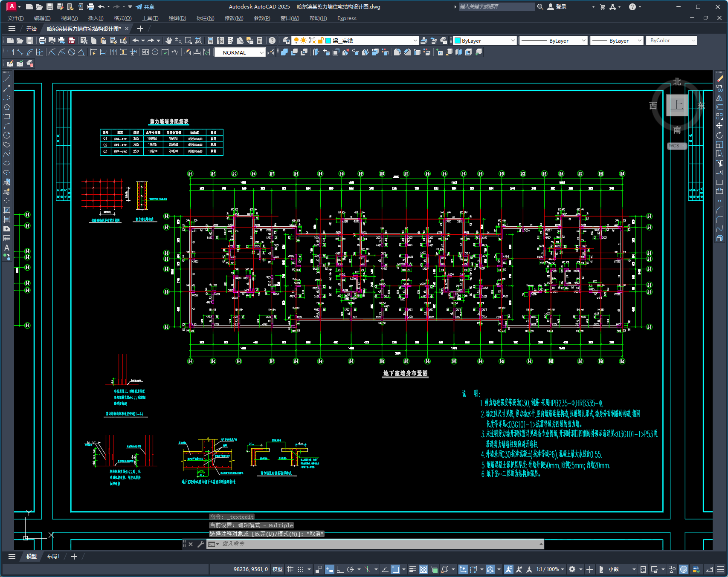Toggle lineweight display in status bar
This screenshot has width=728, height=577.
coord(412,569)
